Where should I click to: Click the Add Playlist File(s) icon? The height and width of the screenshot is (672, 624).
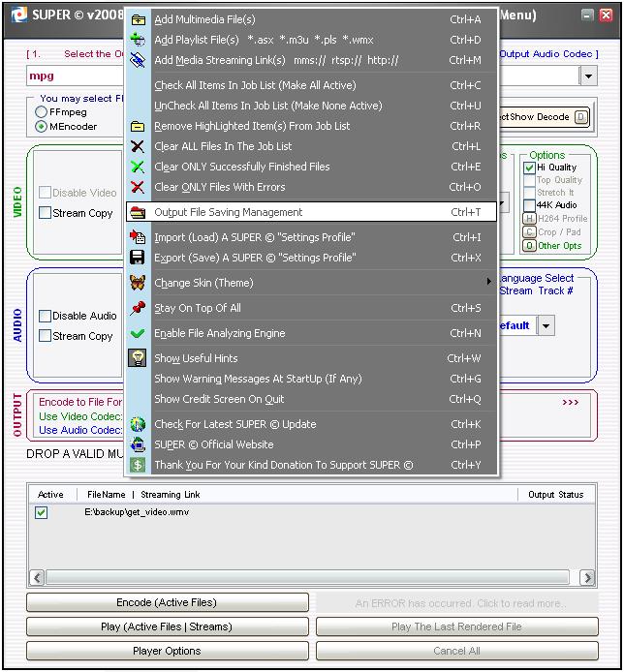(x=138, y=40)
